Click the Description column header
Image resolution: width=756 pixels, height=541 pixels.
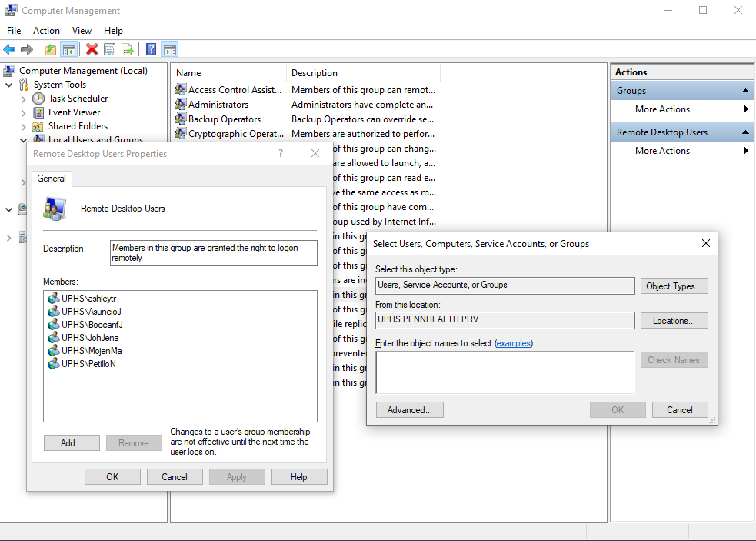363,73
